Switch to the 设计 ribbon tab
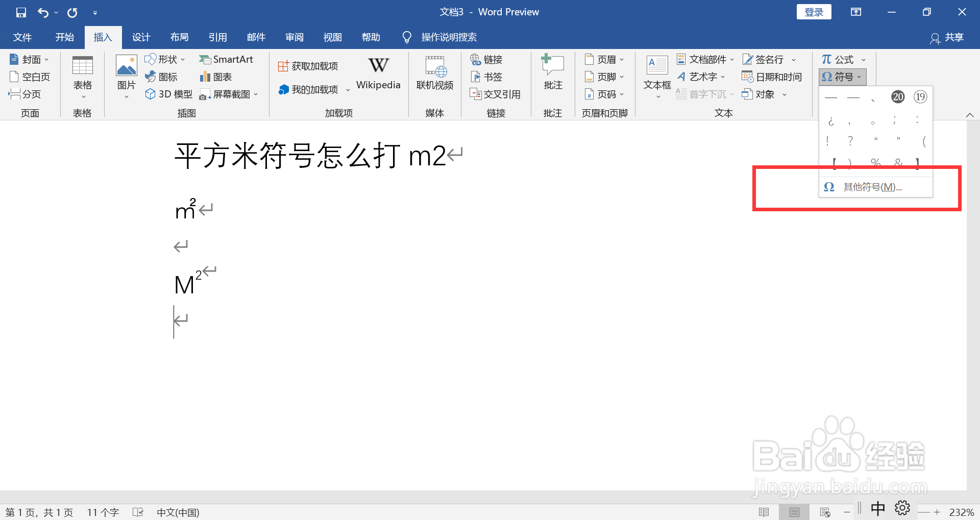 141,37
